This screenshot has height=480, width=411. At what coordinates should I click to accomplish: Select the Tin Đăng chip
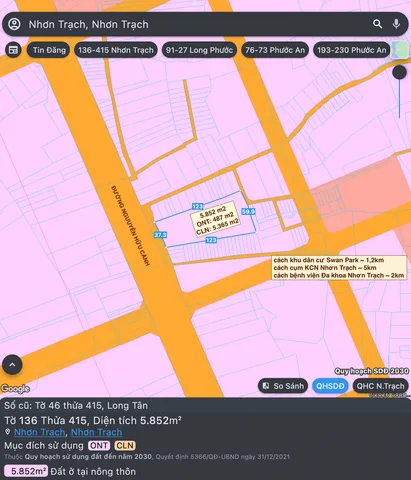tap(49, 50)
